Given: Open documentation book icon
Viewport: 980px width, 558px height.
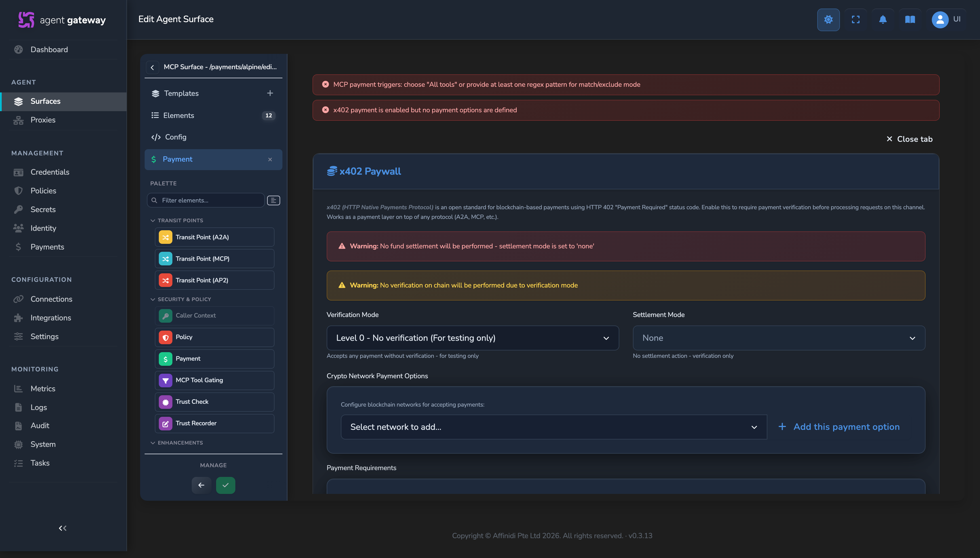Looking at the screenshot, I should [910, 20].
